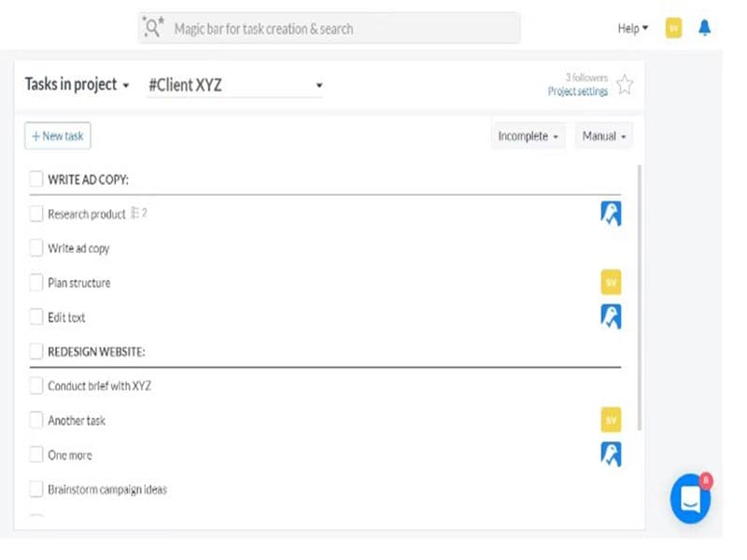Click the New task button
The image size is (747, 560).
[x=58, y=136]
